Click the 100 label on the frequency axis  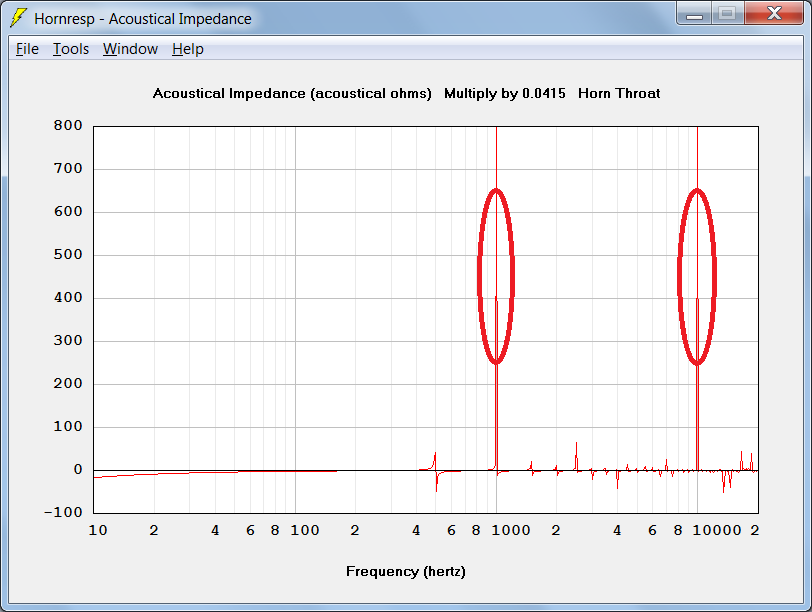[x=304, y=530]
